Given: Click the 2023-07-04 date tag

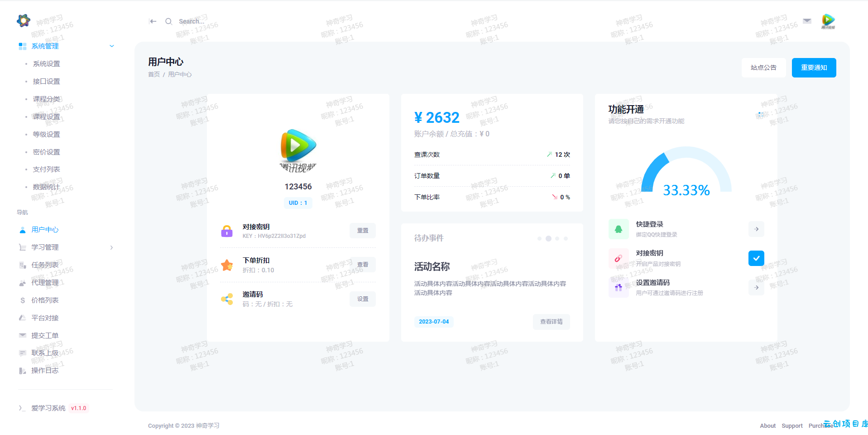Looking at the screenshot, I should click(x=434, y=322).
